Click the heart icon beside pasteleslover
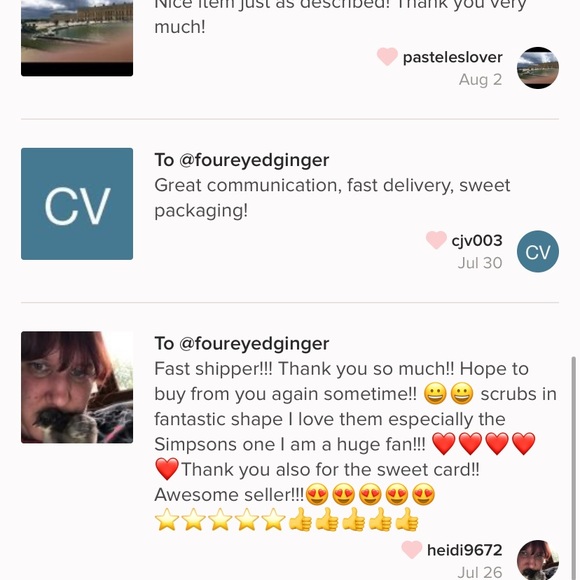This screenshot has height=580, width=580. (x=387, y=57)
